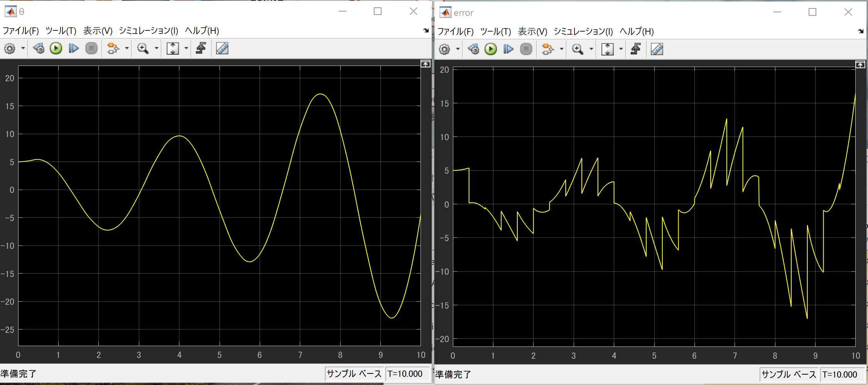Click 準備完了 status in θ window
Image resolution: width=868 pixels, height=385 pixels.
pyautogui.click(x=19, y=374)
